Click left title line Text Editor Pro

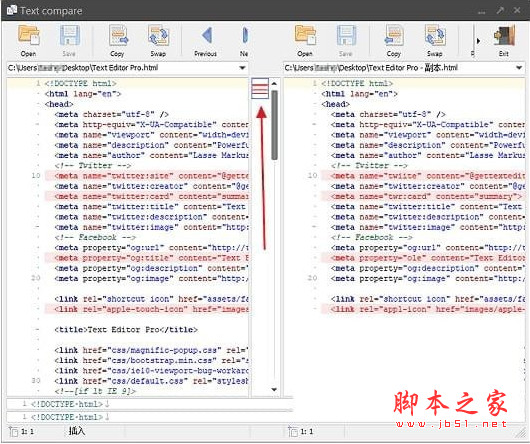[x=126, y=329]
